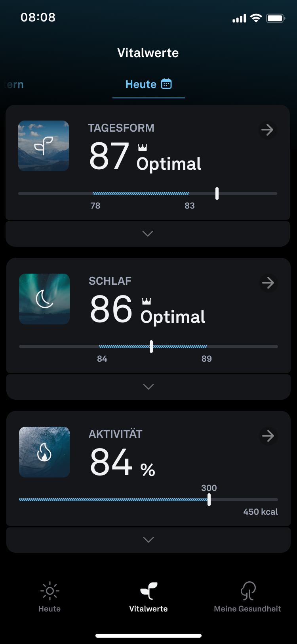Click the Schlaf score range bar marker
This screenshot has width=297, height=644.
[151, 346]
